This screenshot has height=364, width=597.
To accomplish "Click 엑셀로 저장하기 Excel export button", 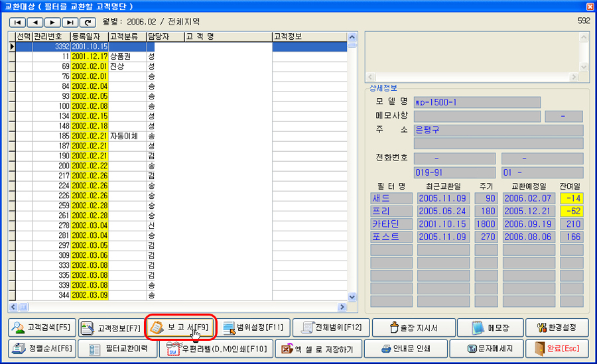I will point(318,349).
